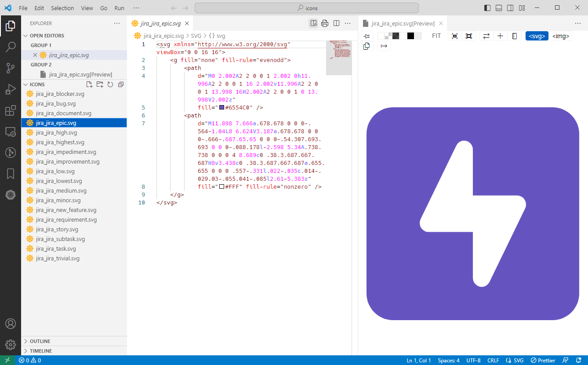Select the dark checkered background swatch
The height and width of the screenshot is (365, 588).
point(396,36)
